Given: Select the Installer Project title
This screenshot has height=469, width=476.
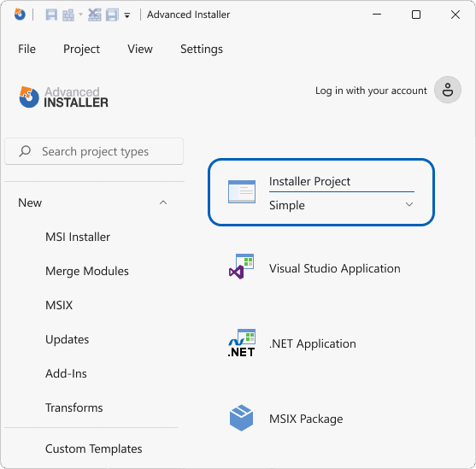Looking at the screenshot, I should 309,181.
